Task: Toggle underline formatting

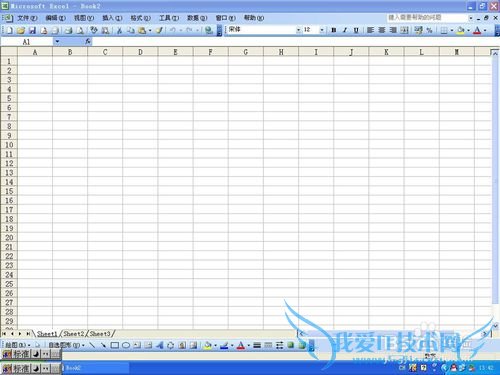Action: tap(356, 30)
